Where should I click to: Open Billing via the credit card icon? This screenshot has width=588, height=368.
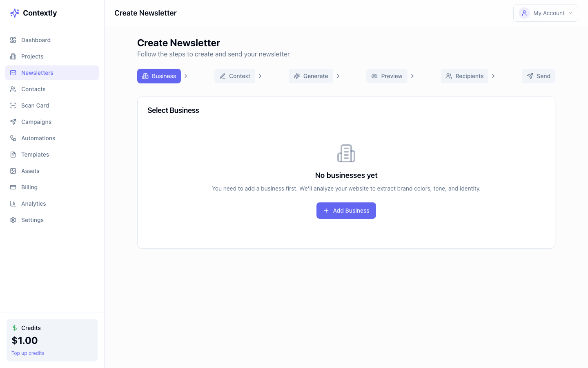[x=13, y=187]
